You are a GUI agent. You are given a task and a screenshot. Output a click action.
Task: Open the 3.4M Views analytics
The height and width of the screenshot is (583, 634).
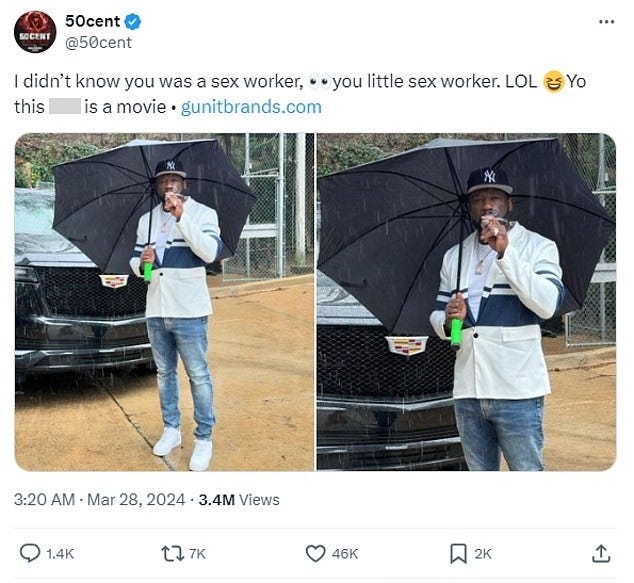click(239, 500)
